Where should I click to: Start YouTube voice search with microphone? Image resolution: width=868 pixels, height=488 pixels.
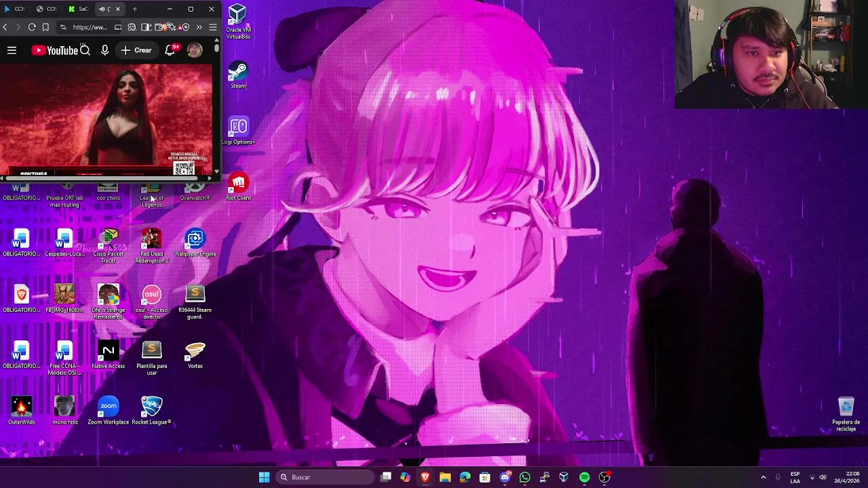point(104,50)
